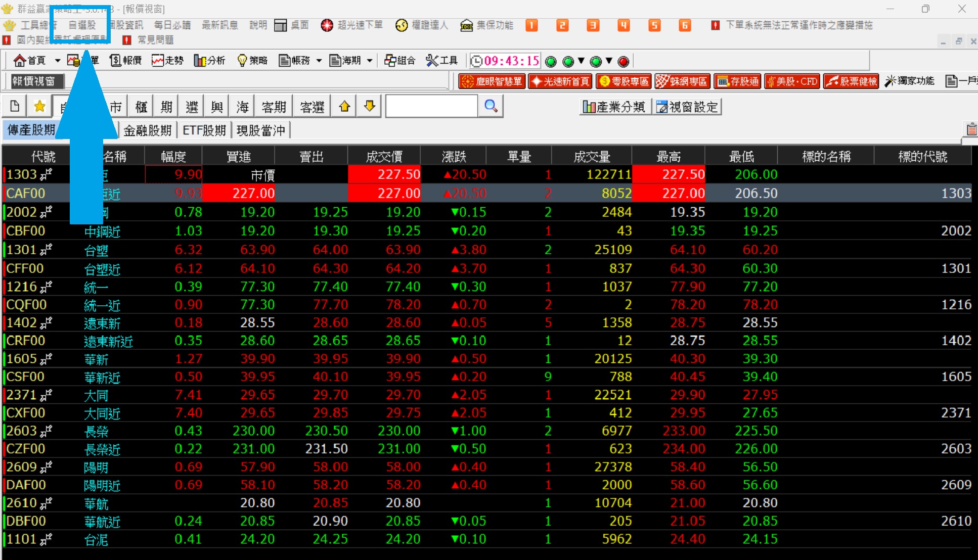Image resolution: width=978 pixels, height=560 pixels.
Task: Click the yellow down arrow button
Action: pos(370,106)
